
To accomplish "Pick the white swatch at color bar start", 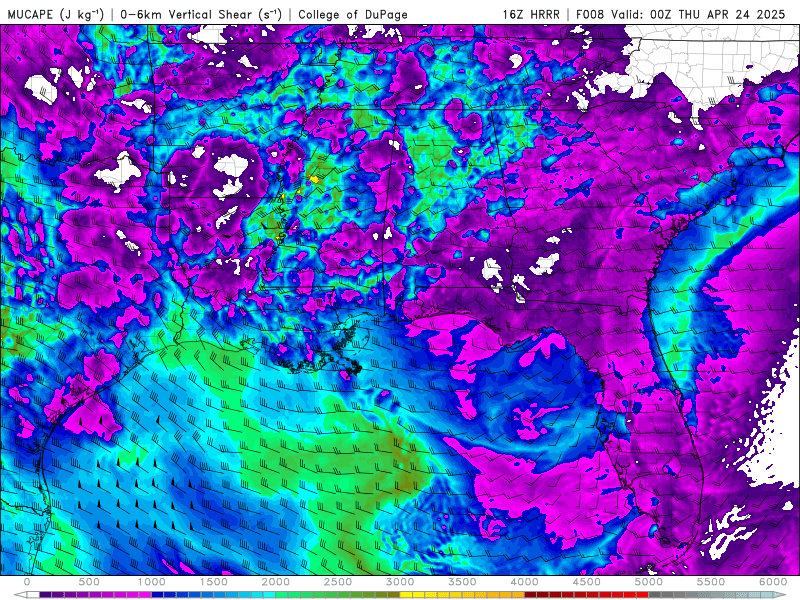I will point(33,595).
